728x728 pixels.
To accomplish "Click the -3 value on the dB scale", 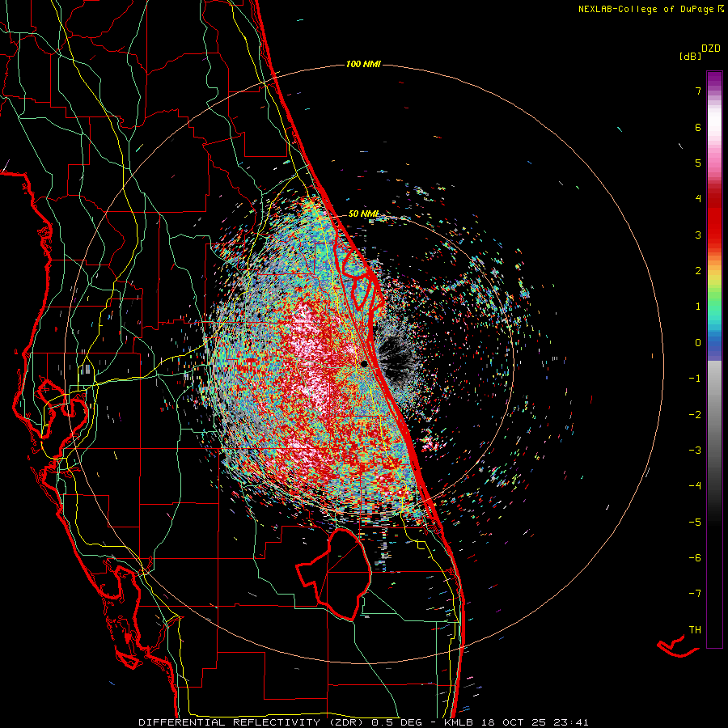I will [x=695, y=451].
